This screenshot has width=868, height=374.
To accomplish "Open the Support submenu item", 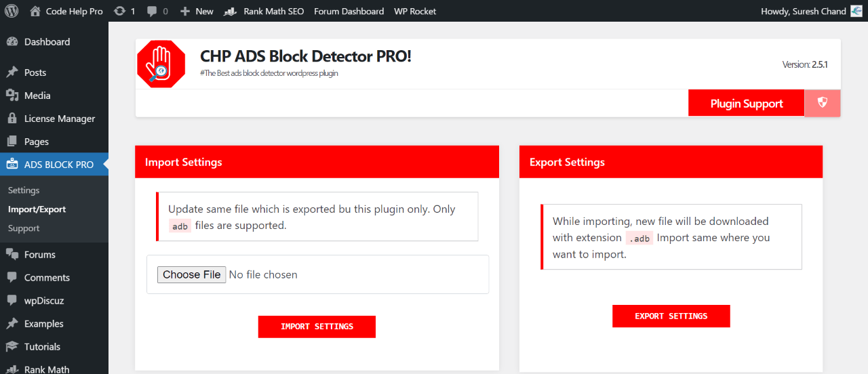I will (24, 228).
